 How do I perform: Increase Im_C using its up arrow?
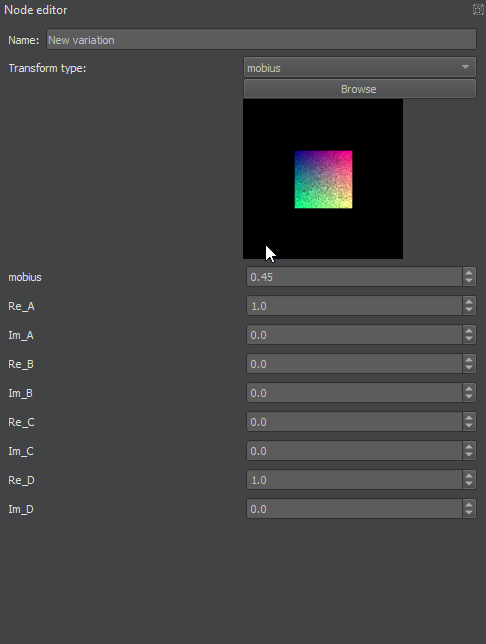(x=469, y=446)
